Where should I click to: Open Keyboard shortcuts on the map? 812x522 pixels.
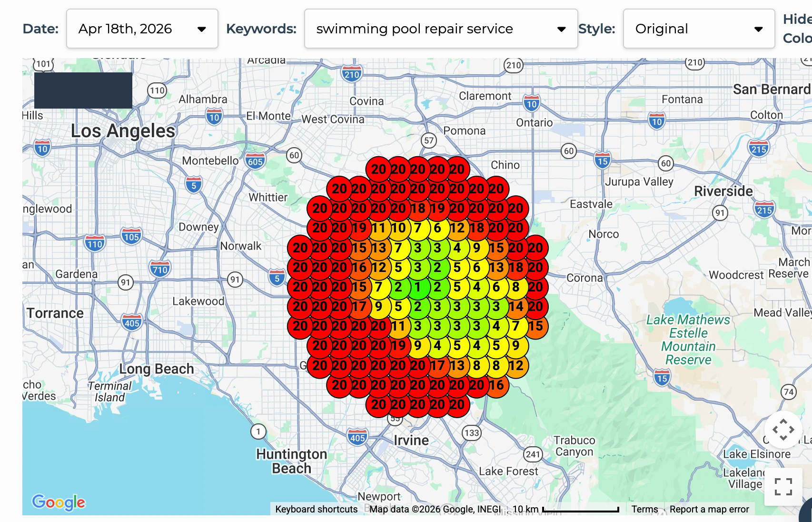316,509
